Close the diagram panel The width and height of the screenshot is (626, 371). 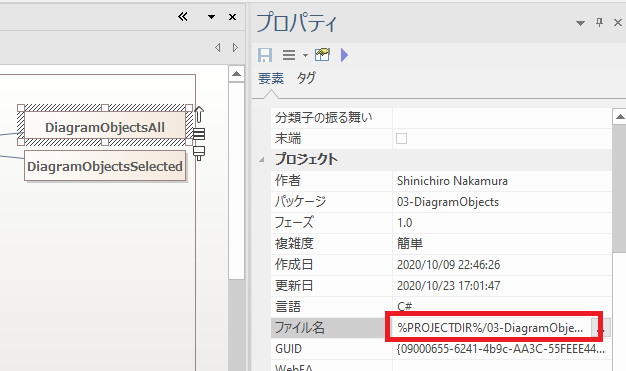click(x=232, y=17)
